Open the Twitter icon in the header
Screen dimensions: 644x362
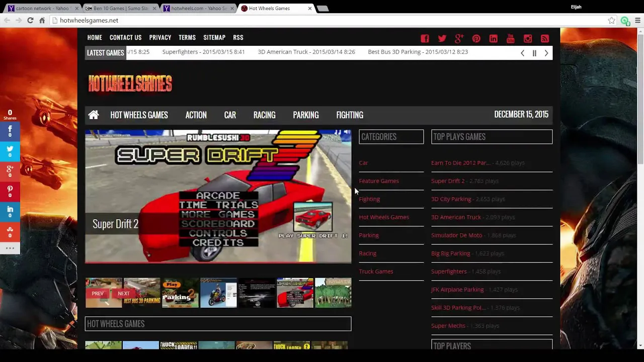[442, 39]
